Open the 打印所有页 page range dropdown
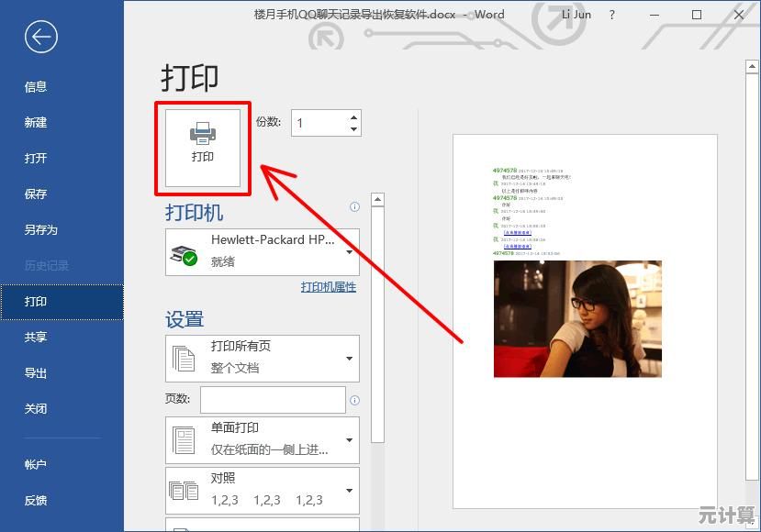The image size is (761, 532). pos(349,359)
